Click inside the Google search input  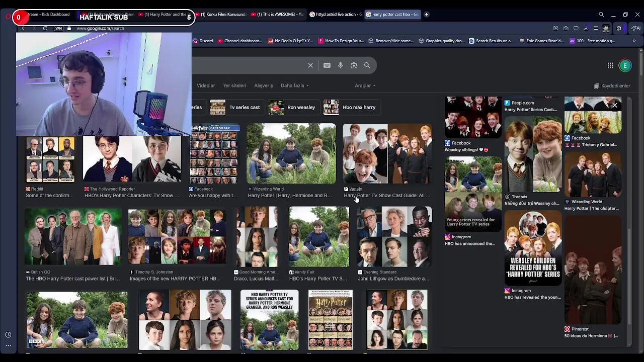(x=249, y=65)
